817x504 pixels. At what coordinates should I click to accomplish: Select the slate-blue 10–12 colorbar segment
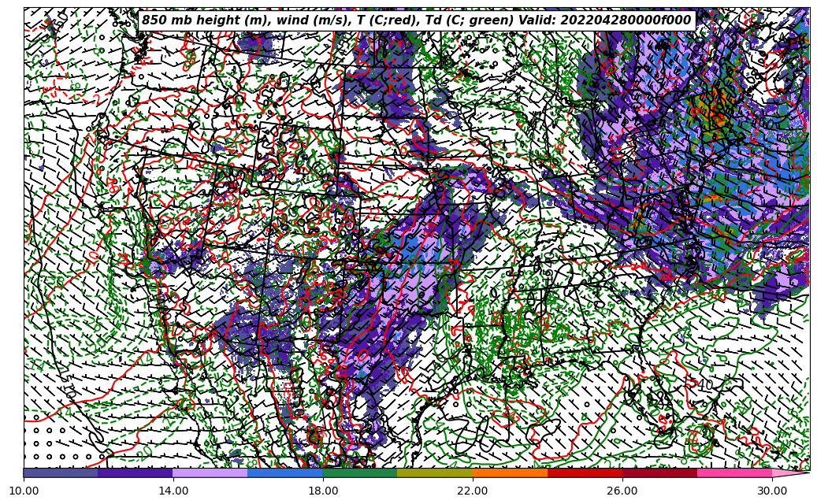click(61, 472)
